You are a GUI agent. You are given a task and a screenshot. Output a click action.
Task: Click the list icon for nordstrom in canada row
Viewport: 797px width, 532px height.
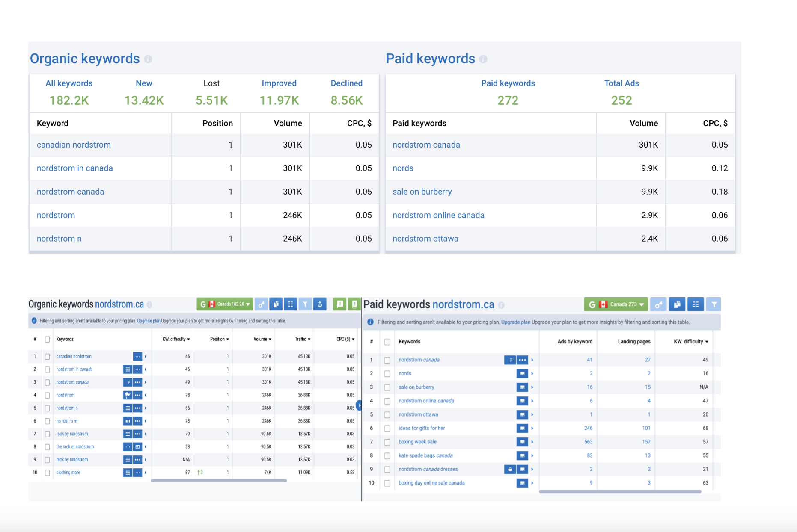click(128, 369)
